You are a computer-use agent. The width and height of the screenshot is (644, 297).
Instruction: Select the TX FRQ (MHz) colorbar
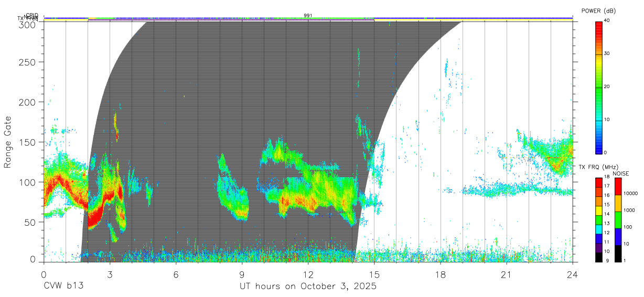(599, 219)
